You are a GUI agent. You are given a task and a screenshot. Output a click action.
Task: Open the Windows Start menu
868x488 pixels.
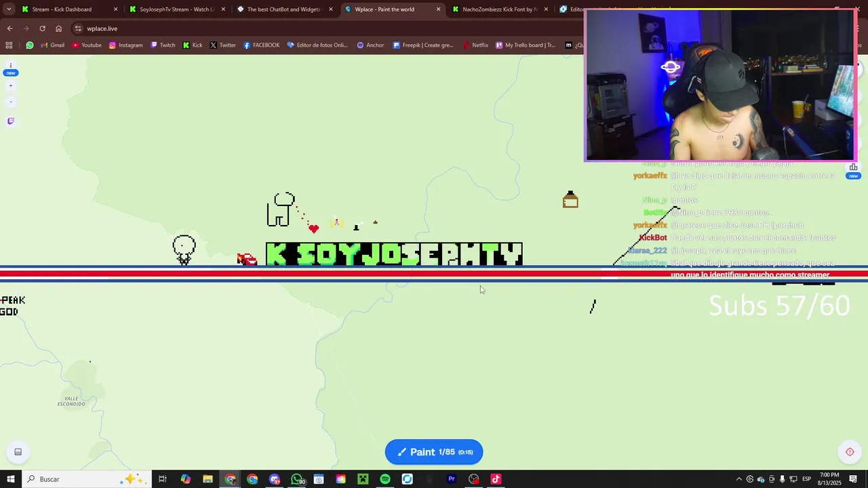click(x=10, y=479)
